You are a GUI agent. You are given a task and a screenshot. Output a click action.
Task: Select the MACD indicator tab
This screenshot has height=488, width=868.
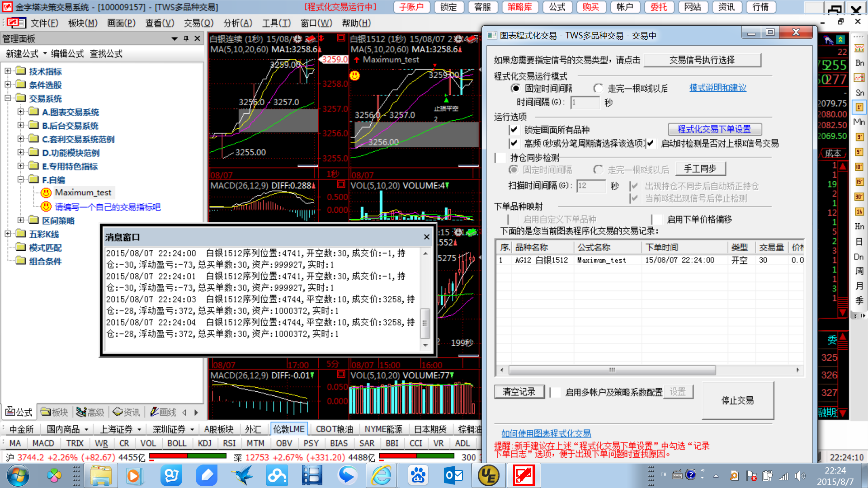tap(43, 443)
